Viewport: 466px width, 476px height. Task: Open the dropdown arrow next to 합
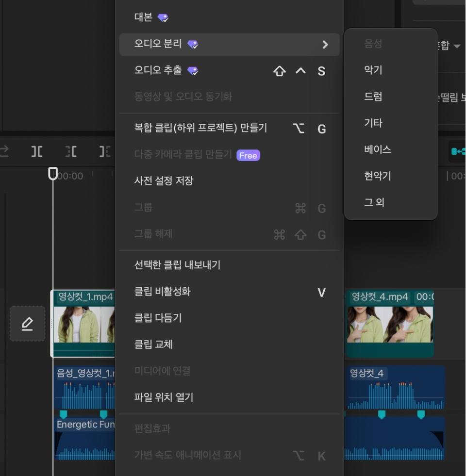point(457,46)
